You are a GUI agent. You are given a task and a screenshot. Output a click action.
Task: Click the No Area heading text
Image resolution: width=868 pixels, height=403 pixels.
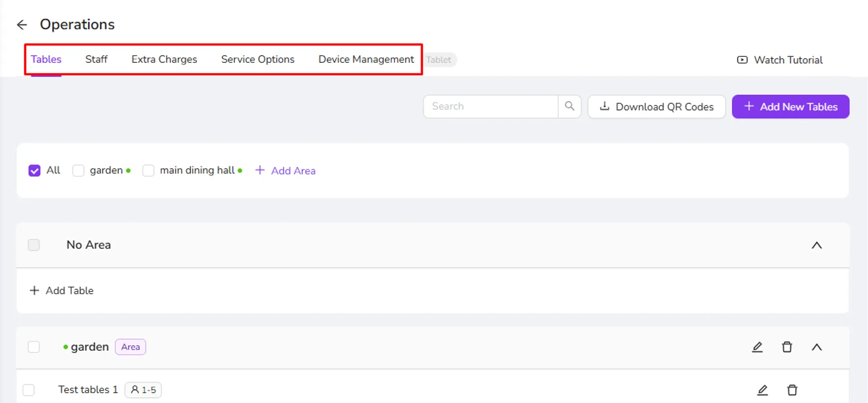coord(89,245)
